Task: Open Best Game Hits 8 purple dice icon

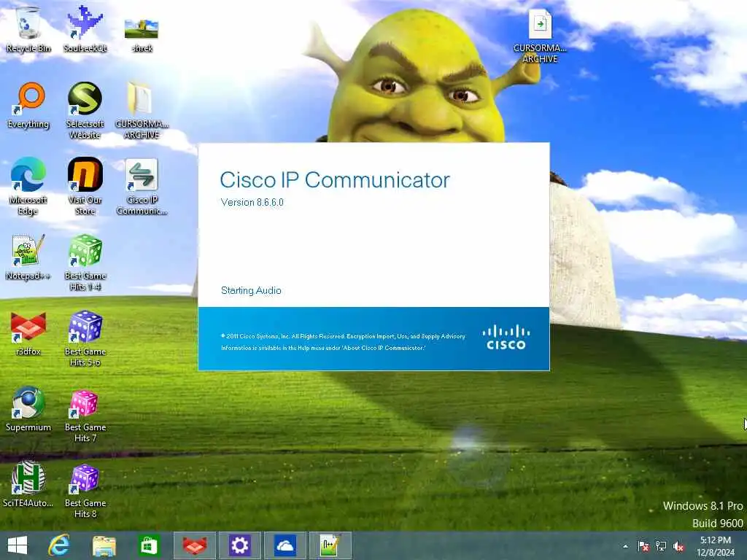Action: pos(85,491)
